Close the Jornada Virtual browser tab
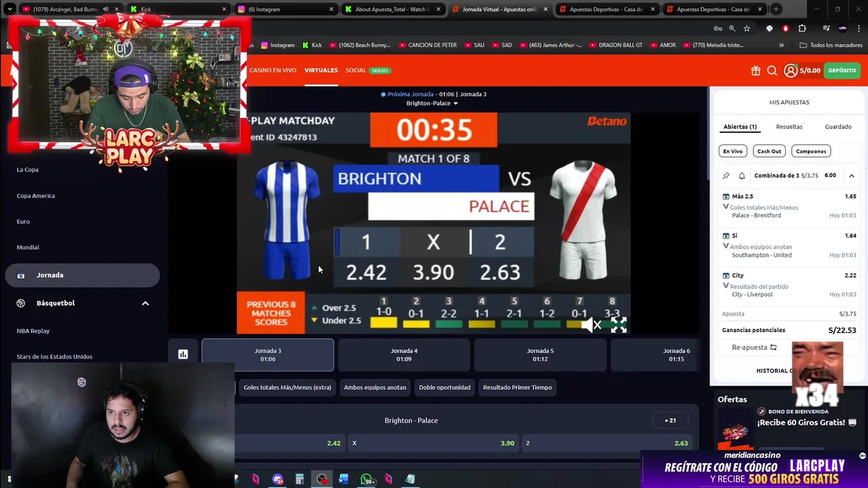This screenshot has width=868, height=488. [x=546, y=9]
